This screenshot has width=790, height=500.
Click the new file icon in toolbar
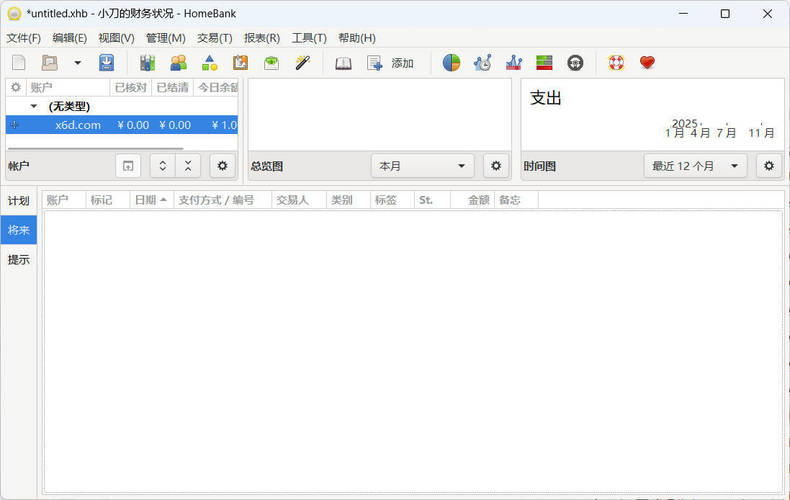point(18,63)
